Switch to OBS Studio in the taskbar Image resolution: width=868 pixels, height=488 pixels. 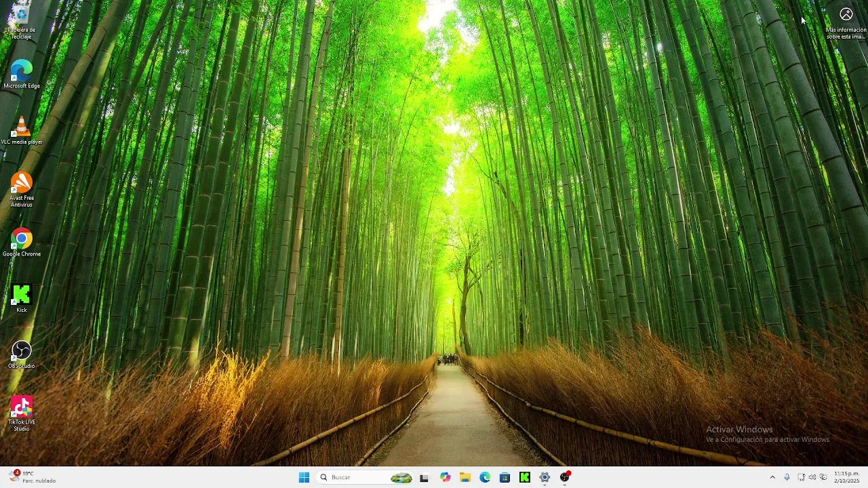click(x=565, y=477)
